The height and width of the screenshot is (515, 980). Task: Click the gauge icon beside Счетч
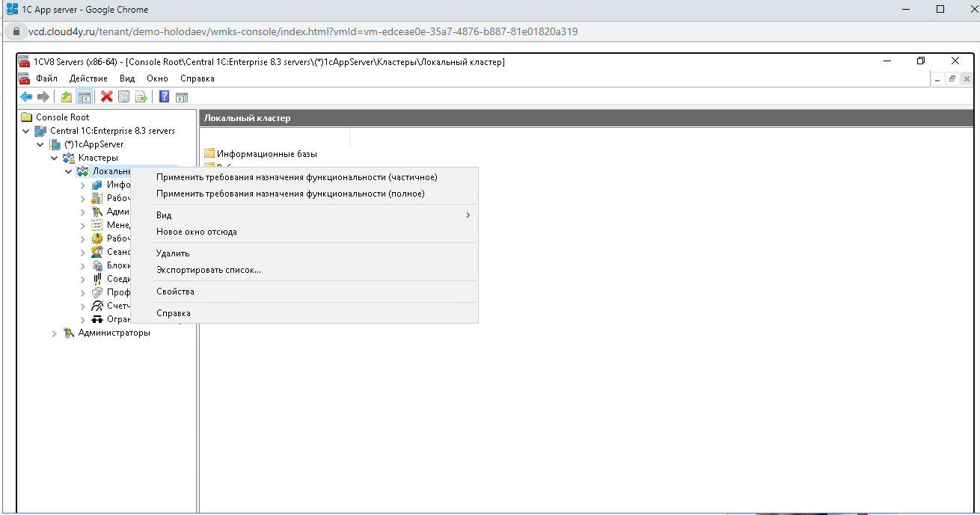pos(97,306)
